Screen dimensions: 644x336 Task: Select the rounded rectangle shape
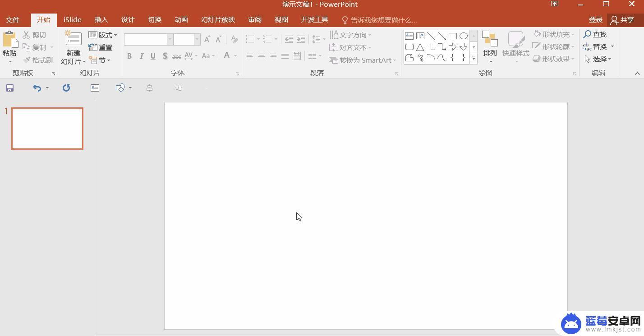(409, 47)
